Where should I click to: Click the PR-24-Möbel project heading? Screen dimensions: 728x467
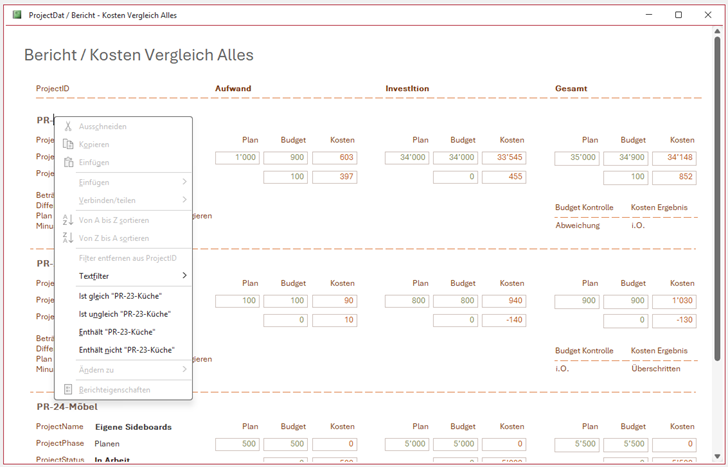point(67,407)
